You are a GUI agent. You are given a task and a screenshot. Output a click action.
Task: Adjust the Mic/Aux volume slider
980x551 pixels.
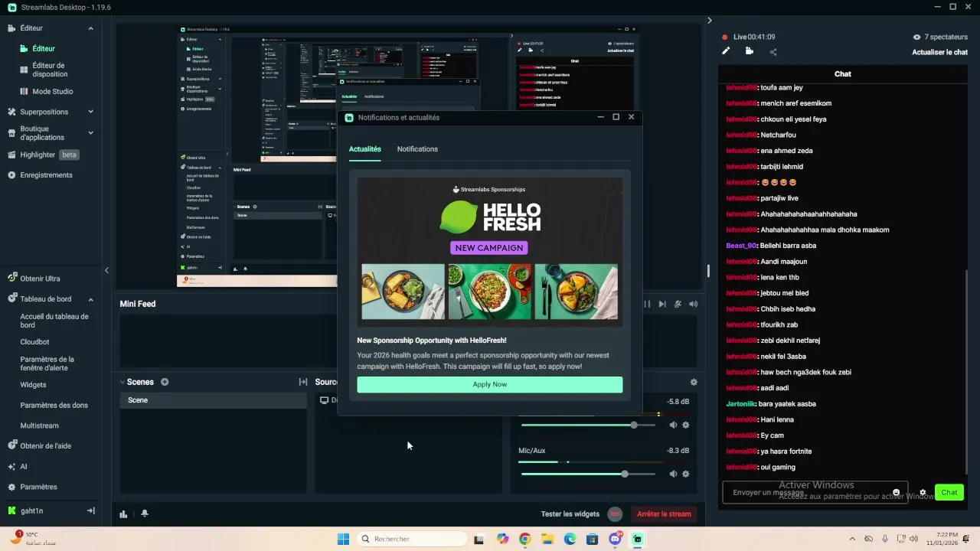coord(588,474)
